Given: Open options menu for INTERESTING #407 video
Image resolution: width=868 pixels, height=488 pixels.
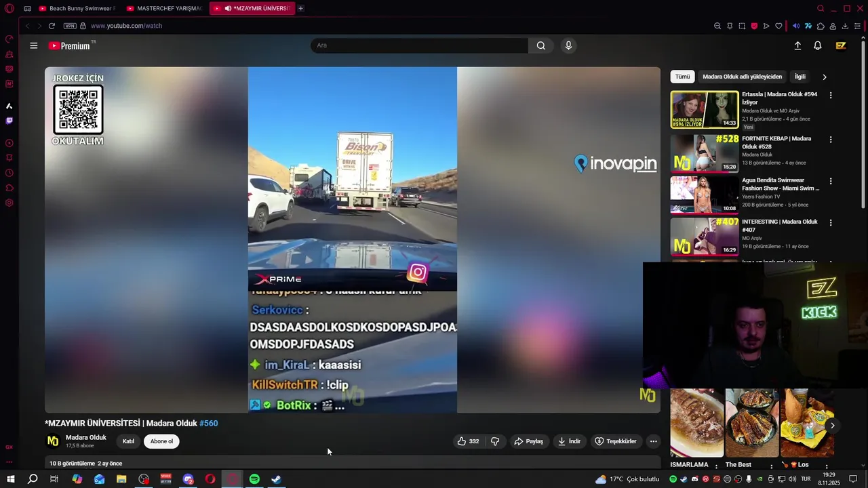Looking at the screenshot, I should point(831,222).
